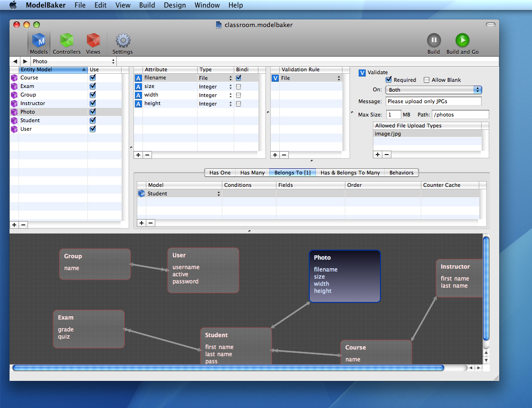
Task: Click the diagram horizontal scrollbar thumb
Action: tap(228, 368)
